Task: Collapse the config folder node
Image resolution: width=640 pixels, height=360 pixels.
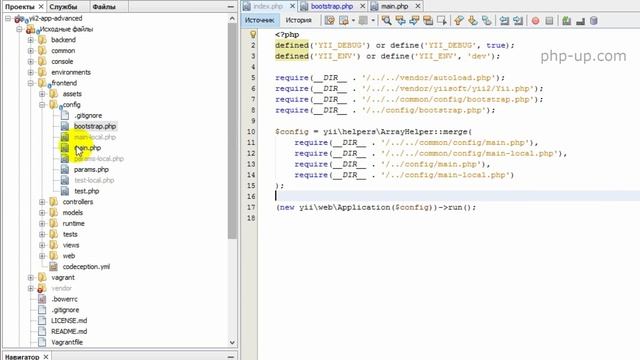Action: pos(42,105)
